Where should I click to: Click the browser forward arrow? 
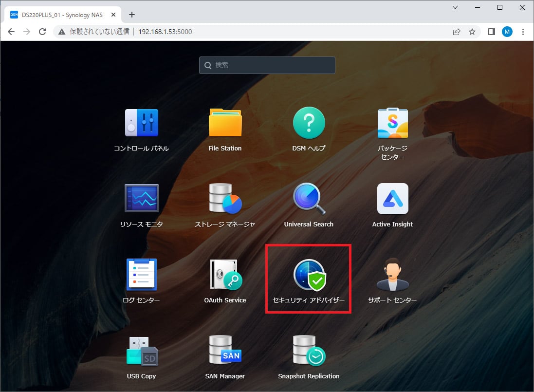coord(27,32)
